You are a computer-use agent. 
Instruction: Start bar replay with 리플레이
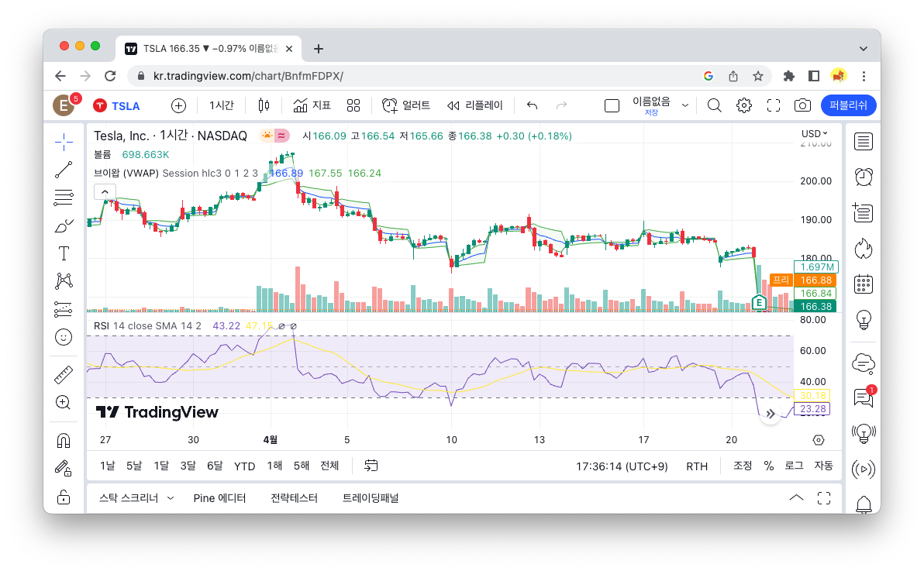click(x=475, y=105)
